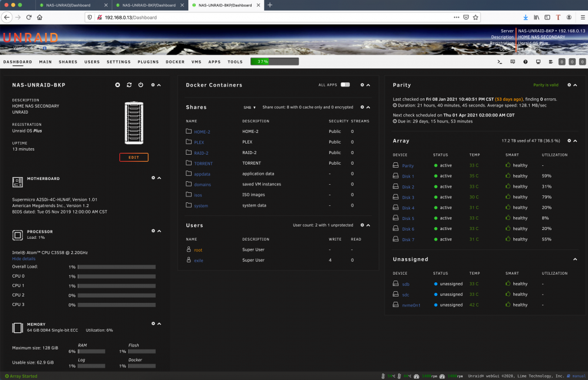This screenshot has width=588, height=380.
Task: Toggle the help question-mark icon
Action: 525,62
